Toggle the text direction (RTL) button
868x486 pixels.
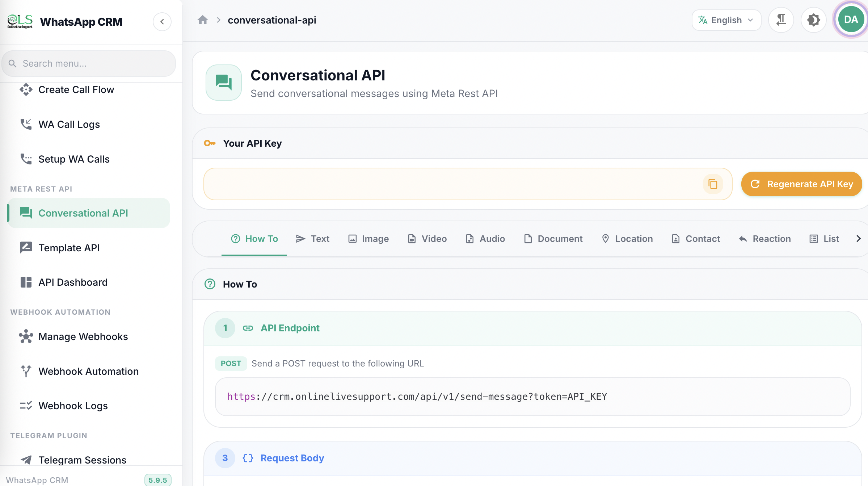click(x=781, y=20)
